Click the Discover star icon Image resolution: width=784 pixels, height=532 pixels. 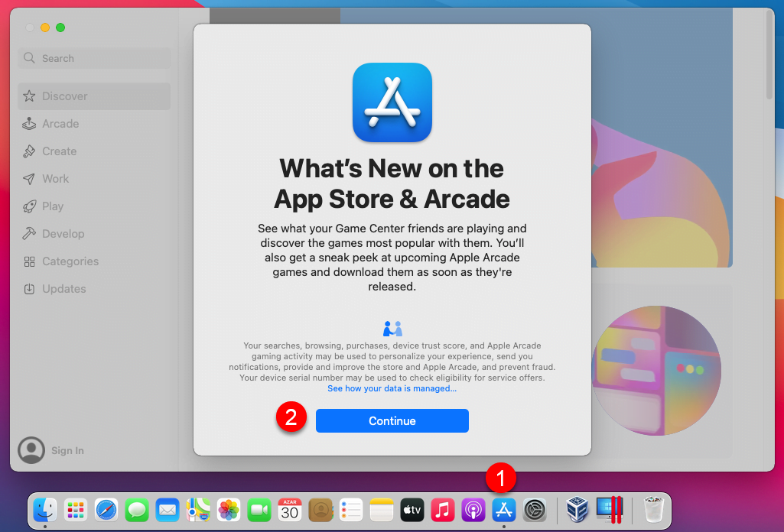pyautogui.click(x=30, y=96)
